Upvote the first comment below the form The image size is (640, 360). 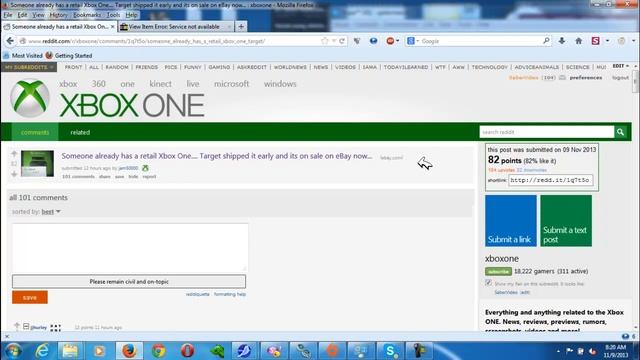(17, 325)
